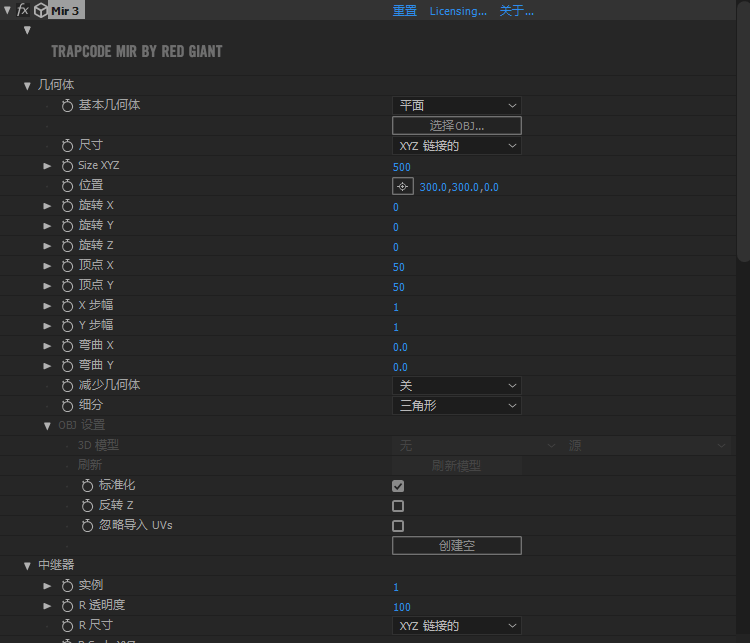This screenshot has width=750, height=643.
Task: Expand the 弯曲 X property
Action: click(x=47, y=346)
